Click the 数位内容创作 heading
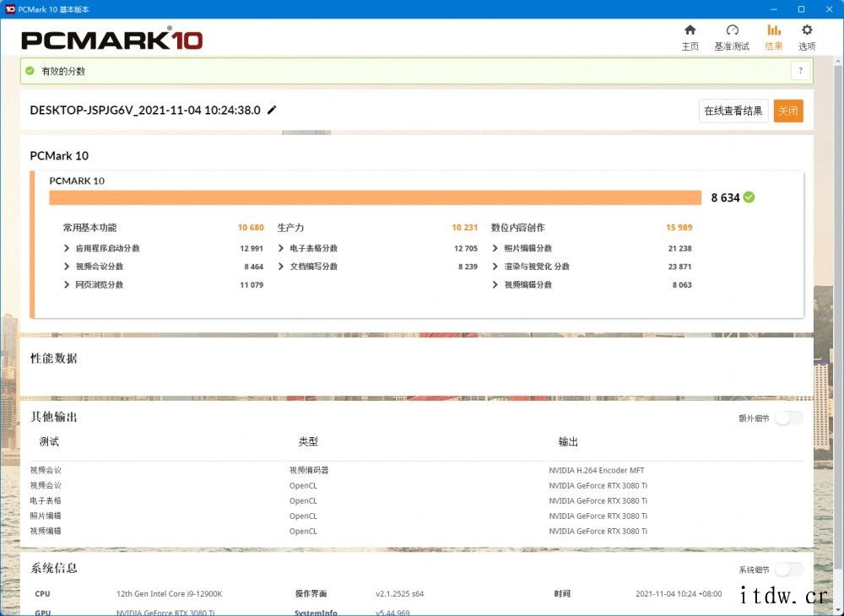 518,228
